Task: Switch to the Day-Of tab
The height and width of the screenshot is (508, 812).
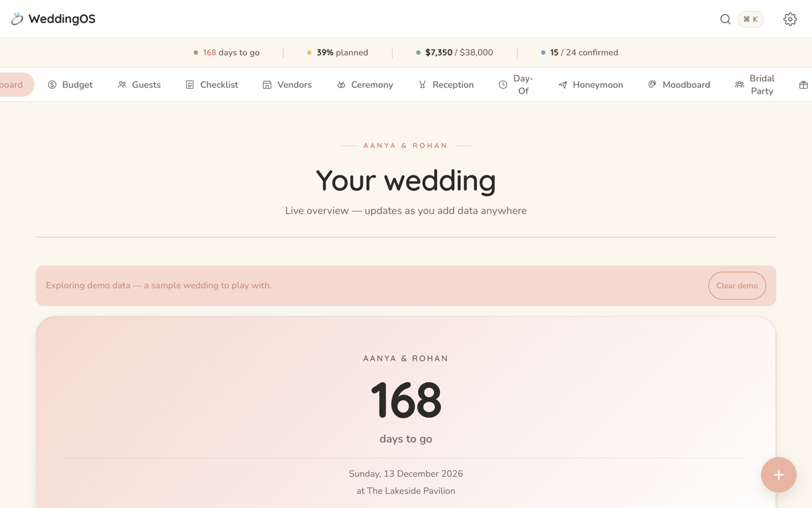Action: [x=516, y=85]
